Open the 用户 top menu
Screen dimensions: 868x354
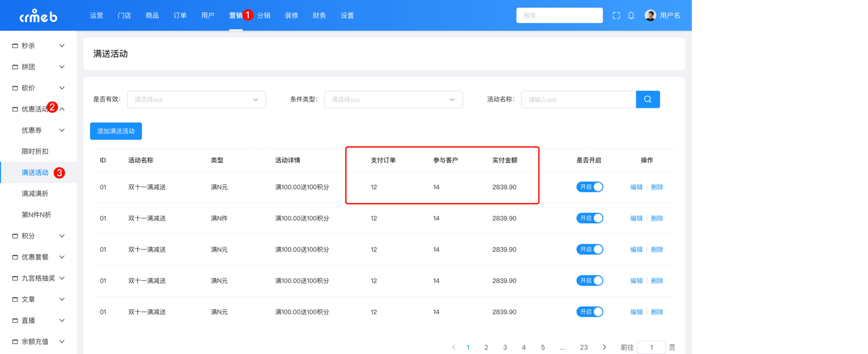(x=207, y=15)
